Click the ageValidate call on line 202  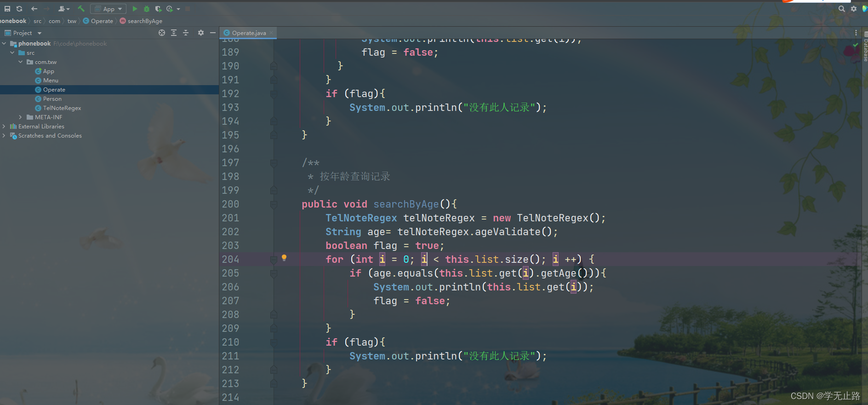(x=508, y=232)
